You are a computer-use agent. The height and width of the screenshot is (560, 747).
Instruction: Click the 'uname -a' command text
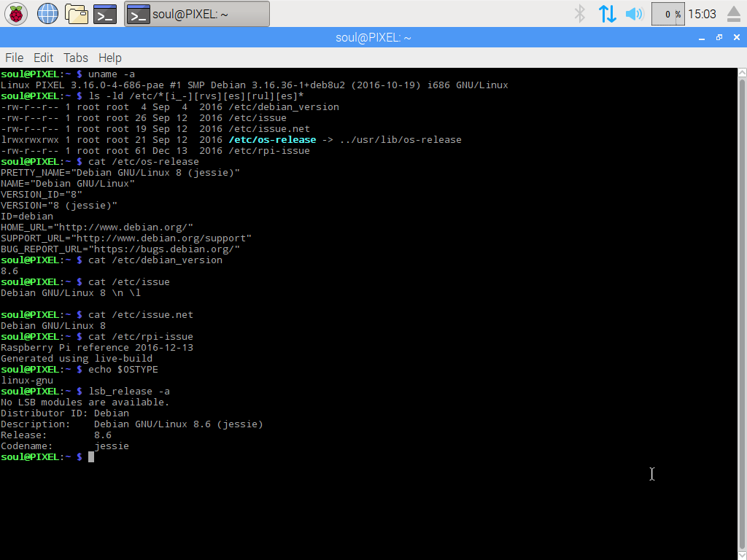pos(112,74)
